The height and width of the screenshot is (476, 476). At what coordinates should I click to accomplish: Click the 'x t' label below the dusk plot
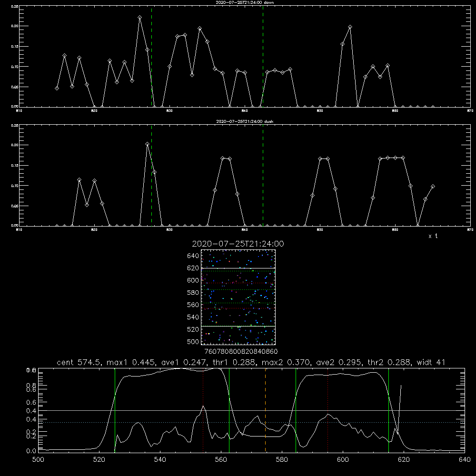pos(433,236)
